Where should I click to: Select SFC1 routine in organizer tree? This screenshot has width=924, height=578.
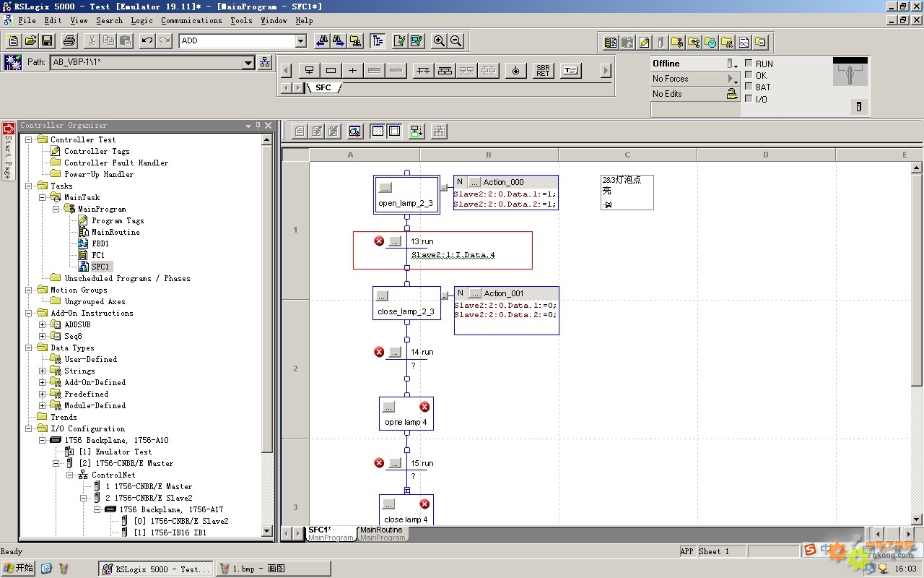click(x=100, y=267)
